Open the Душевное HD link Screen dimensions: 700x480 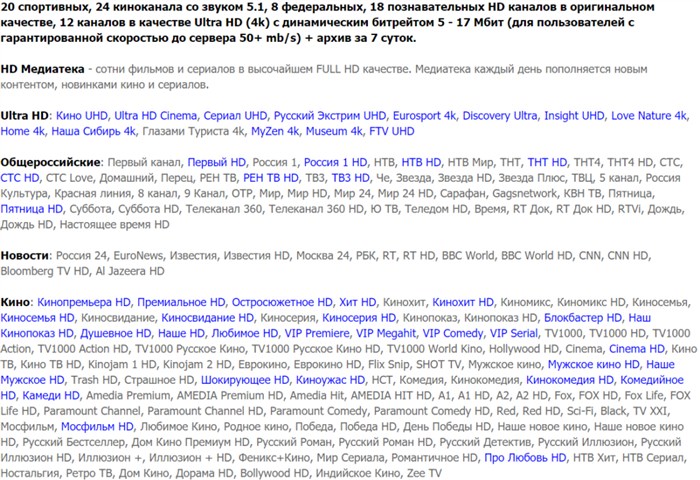click(x=116, y=334)
